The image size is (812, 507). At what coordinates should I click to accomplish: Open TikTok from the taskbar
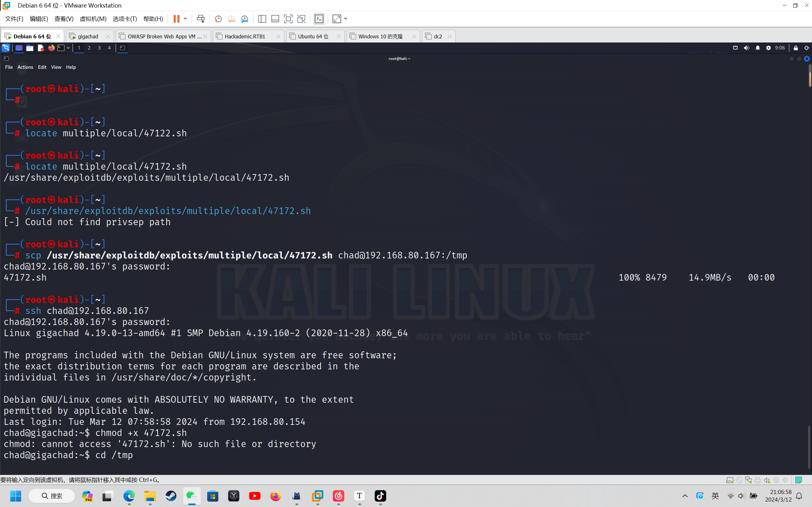coord(380,496)
